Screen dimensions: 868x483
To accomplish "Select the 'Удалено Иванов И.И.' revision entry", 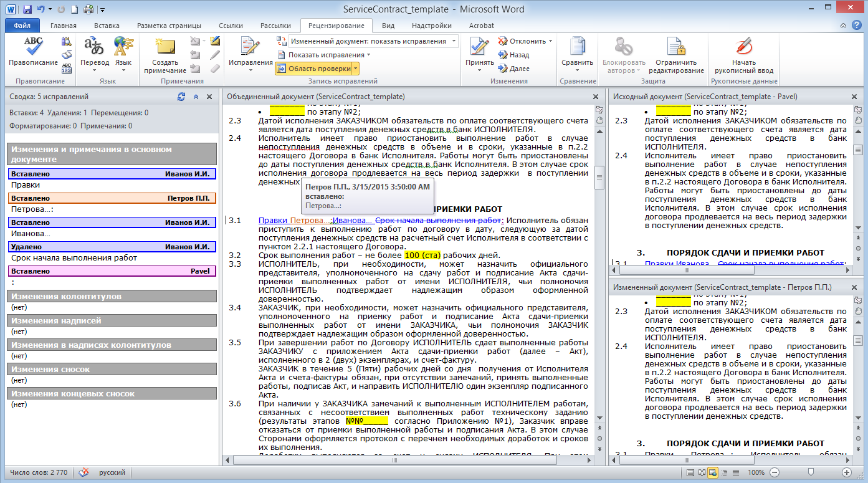I will point(112,247).
